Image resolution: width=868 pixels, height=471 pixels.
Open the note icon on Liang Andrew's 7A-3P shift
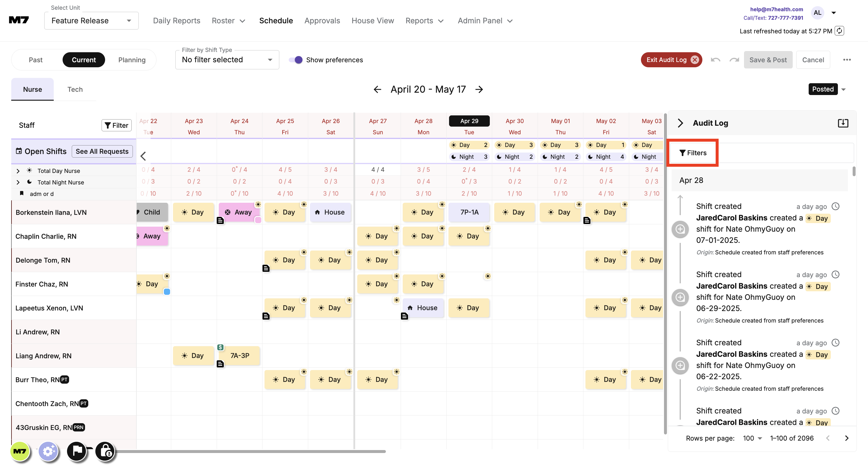click(x=220, y=364)
